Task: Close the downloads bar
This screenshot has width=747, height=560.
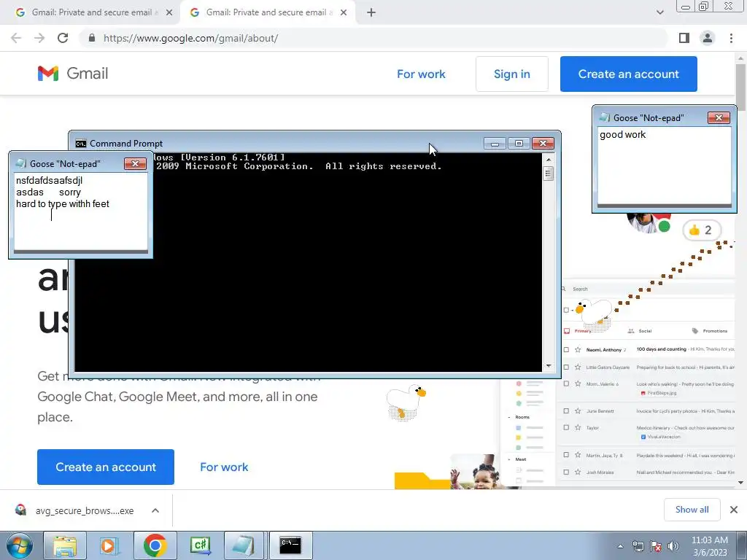Action: tap(734, 510)
